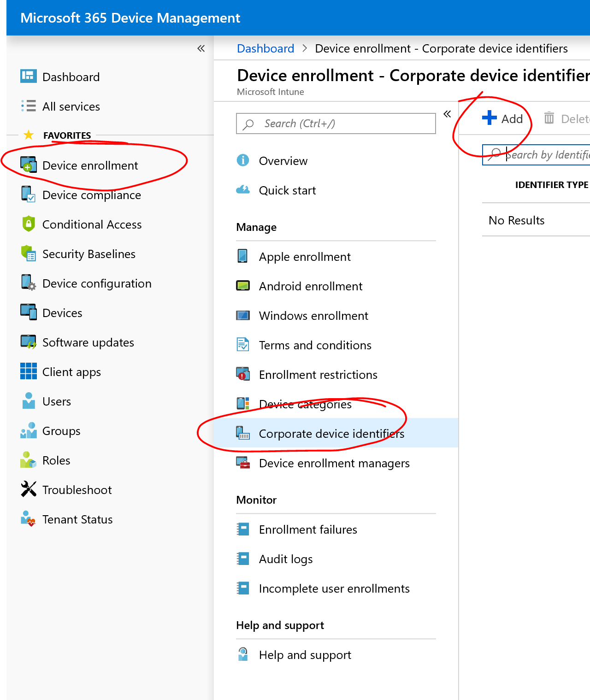Select Device categories under Manage

tap(305, 404)
